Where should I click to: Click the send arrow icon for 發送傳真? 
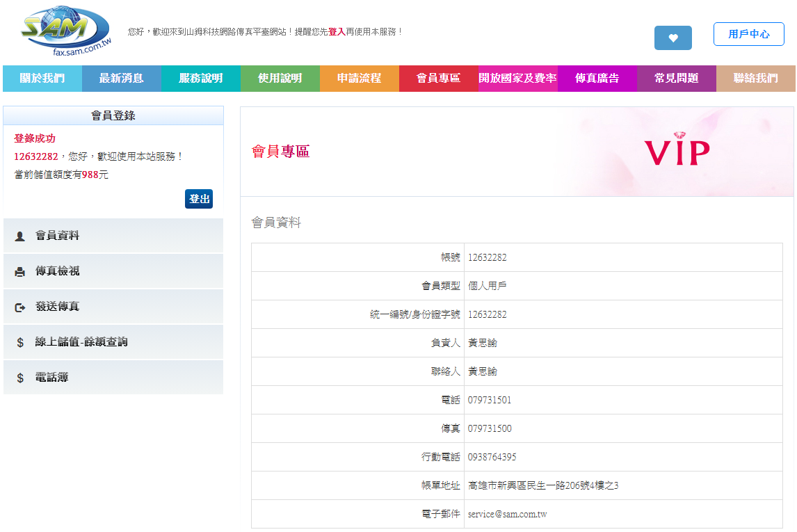(x=19, y=307)
